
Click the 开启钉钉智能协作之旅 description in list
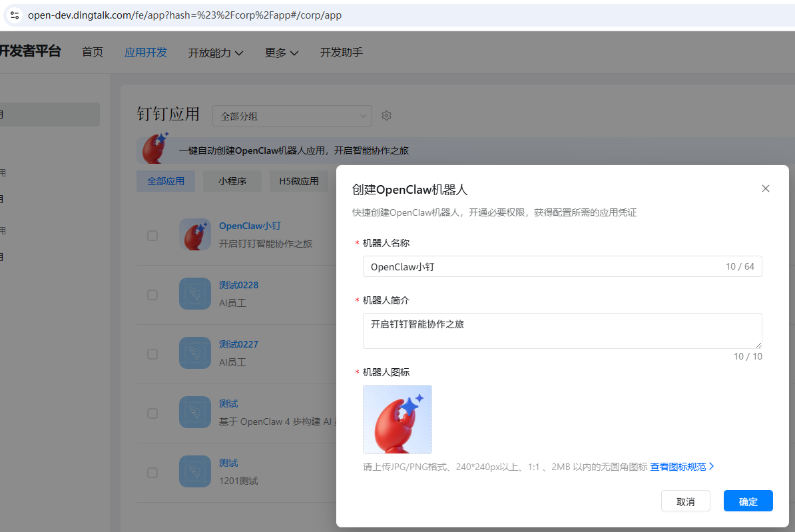266,244
